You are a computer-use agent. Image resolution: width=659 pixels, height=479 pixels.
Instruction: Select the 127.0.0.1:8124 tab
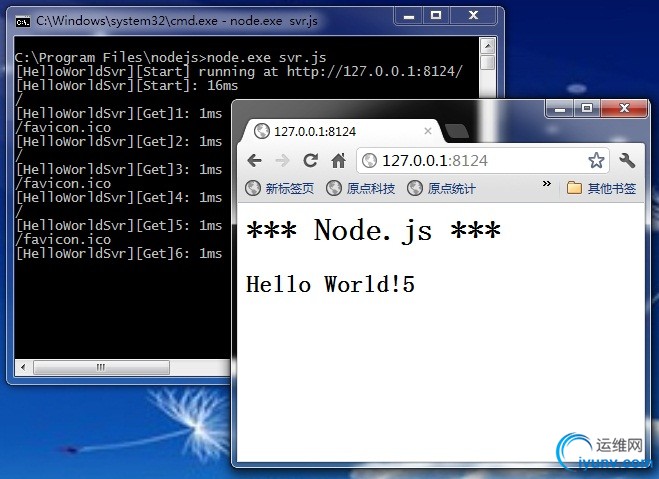click(x=341, y=131)
